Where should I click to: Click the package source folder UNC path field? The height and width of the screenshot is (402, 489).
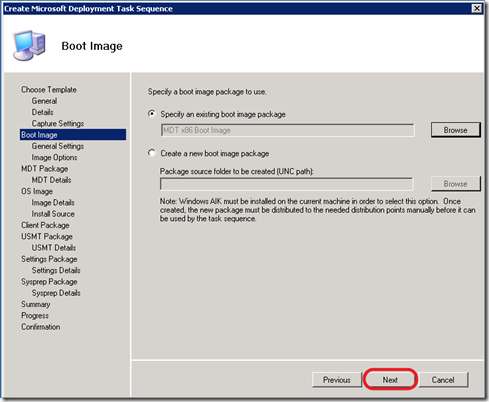pos(286,184)
